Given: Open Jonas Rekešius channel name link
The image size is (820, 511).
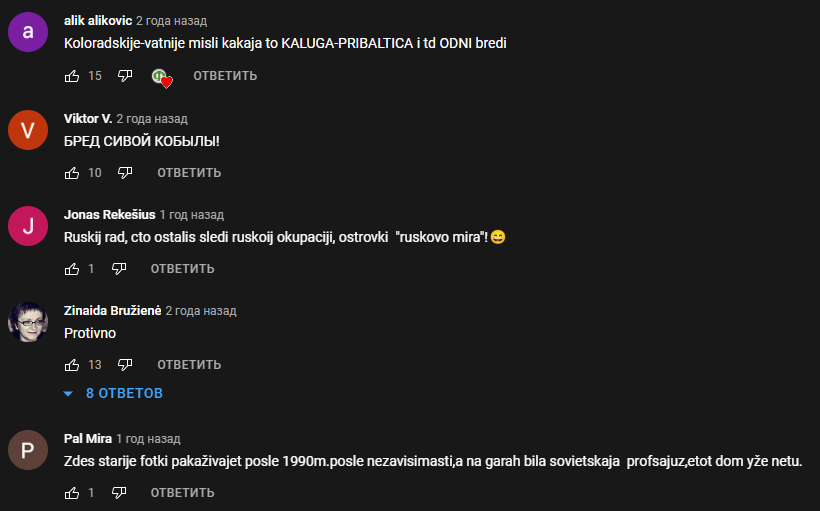Looking at the screenshot, I should [x=109, y=215].
